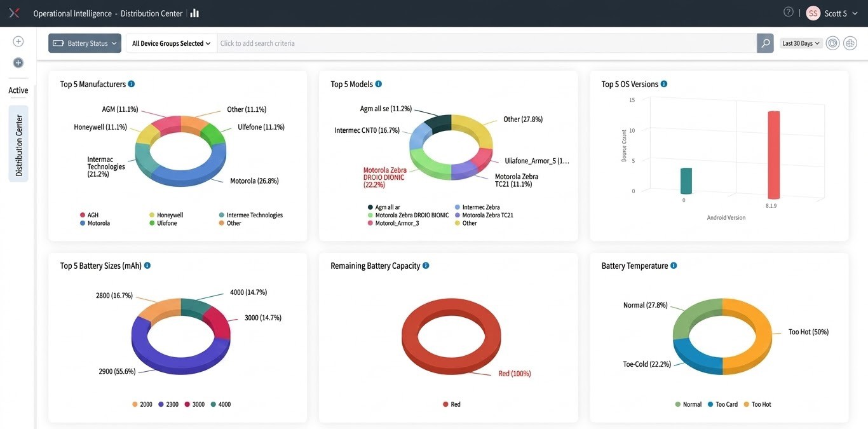Show info for Top 5 Battery Sizes (mAh)
The width and height of the screenshot is (868, 429).
point(147,266)
